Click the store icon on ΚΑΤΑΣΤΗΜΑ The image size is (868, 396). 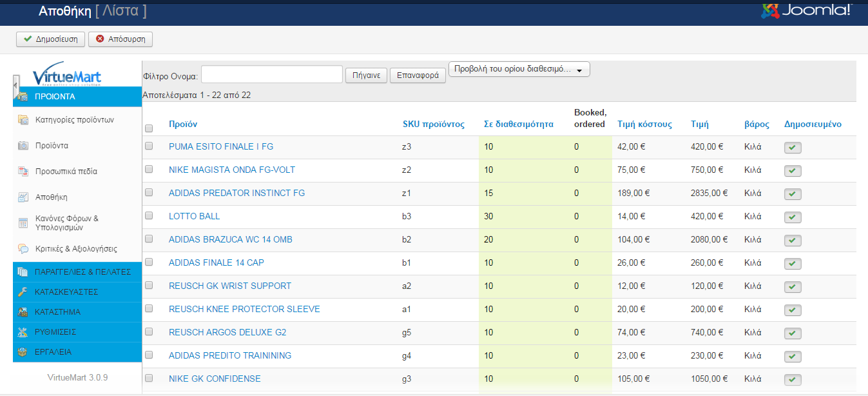(x=23, y=312)
